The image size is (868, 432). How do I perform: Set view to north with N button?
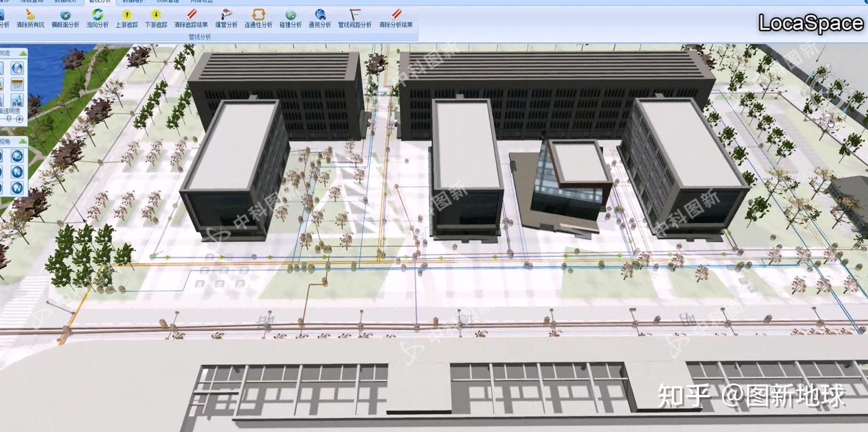17,172
